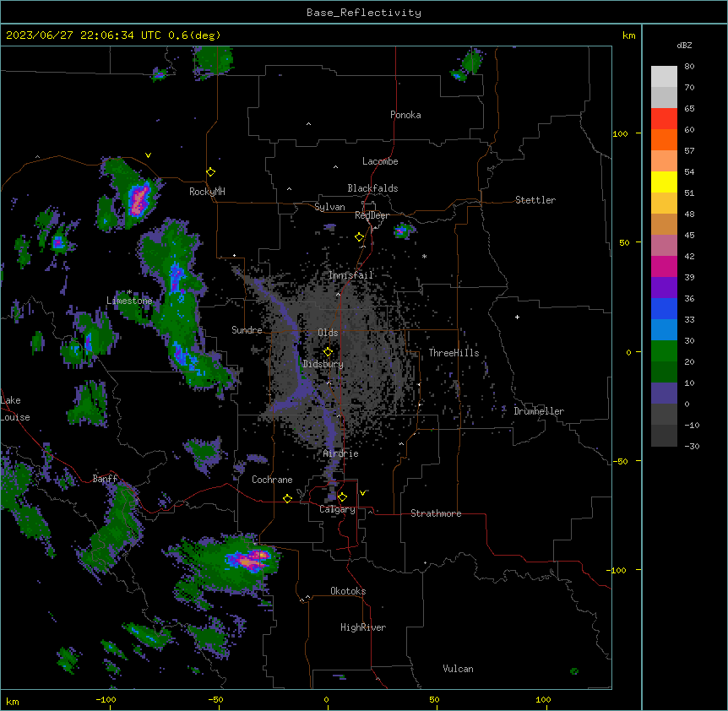Click the Vulcan label

(459, 669)
